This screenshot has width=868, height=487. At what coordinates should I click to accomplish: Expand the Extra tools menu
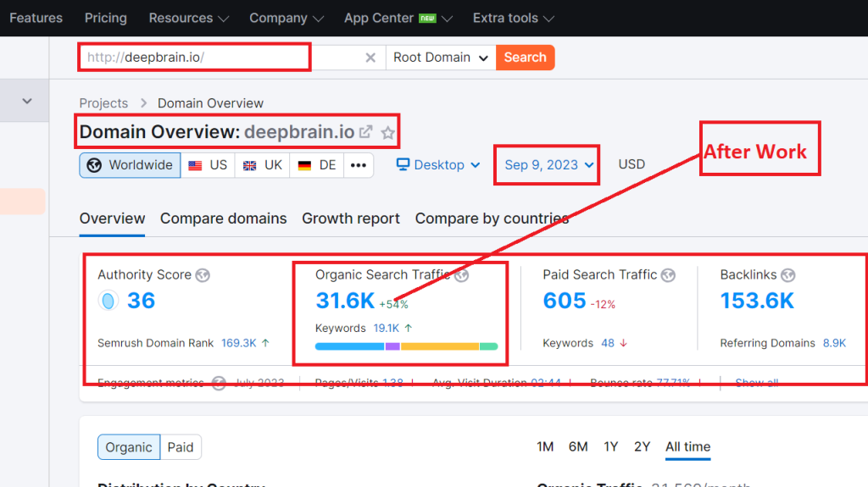pos(513,19)
